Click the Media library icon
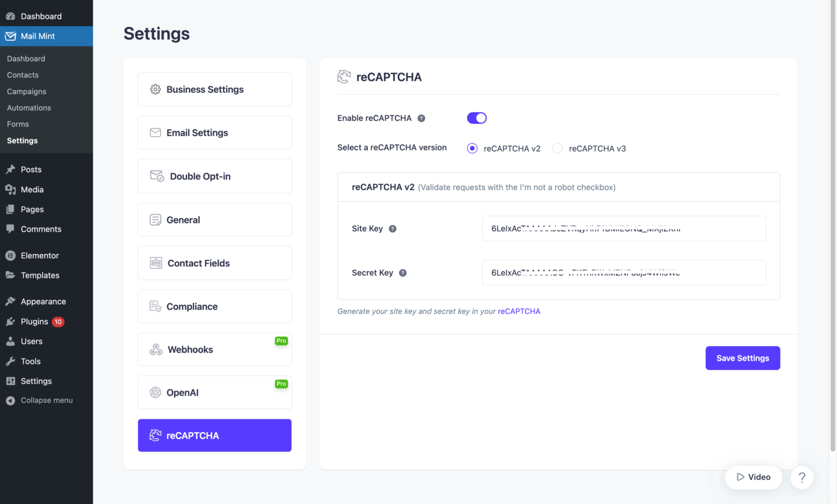Viewport: 837px width, 504px height. tap(11, 190)
